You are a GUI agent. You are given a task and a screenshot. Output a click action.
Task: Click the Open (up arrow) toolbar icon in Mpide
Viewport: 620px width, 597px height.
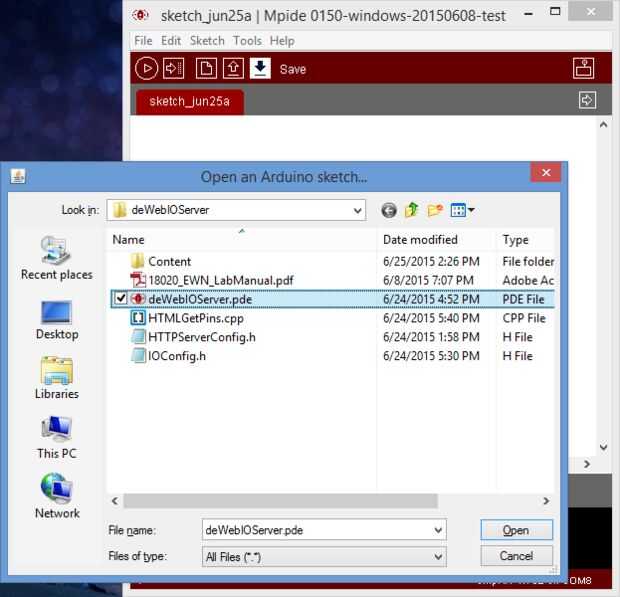(233, 68)
